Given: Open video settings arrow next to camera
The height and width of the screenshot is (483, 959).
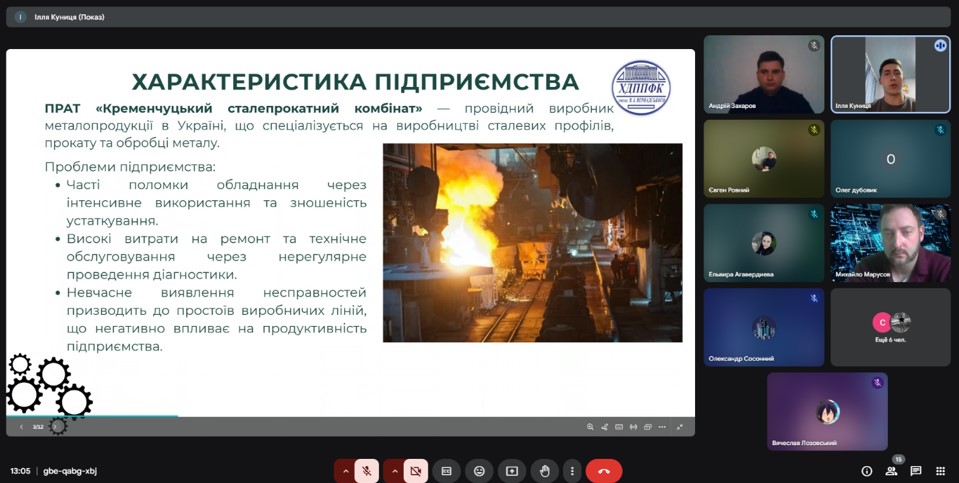Looking at the screenshot, I should coord(394,471).
